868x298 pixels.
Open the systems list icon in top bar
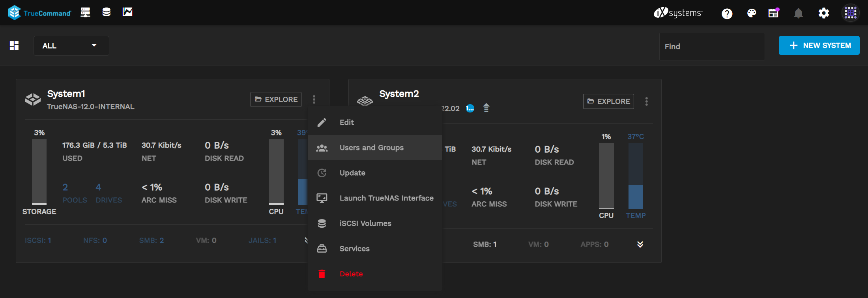point(85,13)
